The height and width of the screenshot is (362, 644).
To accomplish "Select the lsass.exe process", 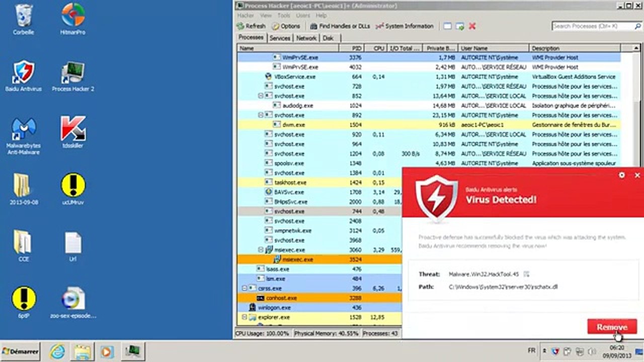I will point(319,269).
